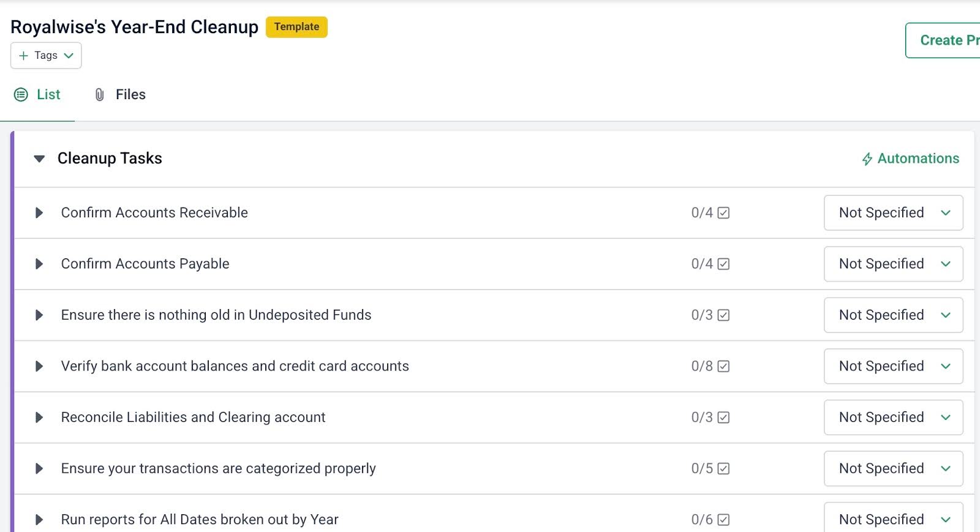Select Ensure your transactions are categorized properly

coord(219,468)
